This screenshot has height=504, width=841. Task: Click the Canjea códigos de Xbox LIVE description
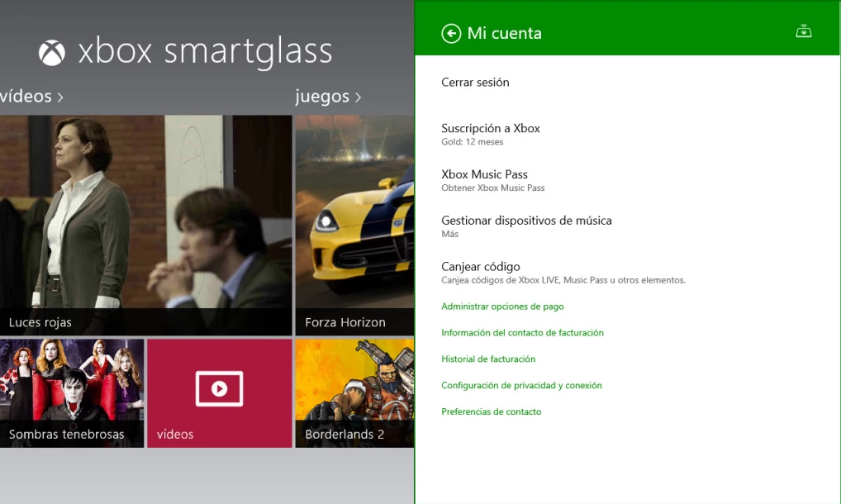tap(563, 280)
